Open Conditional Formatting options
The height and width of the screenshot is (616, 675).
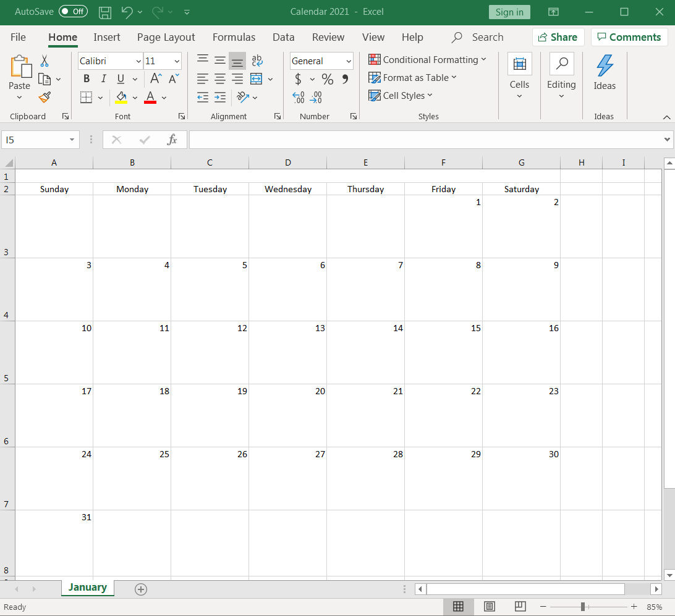click(428, 59)
